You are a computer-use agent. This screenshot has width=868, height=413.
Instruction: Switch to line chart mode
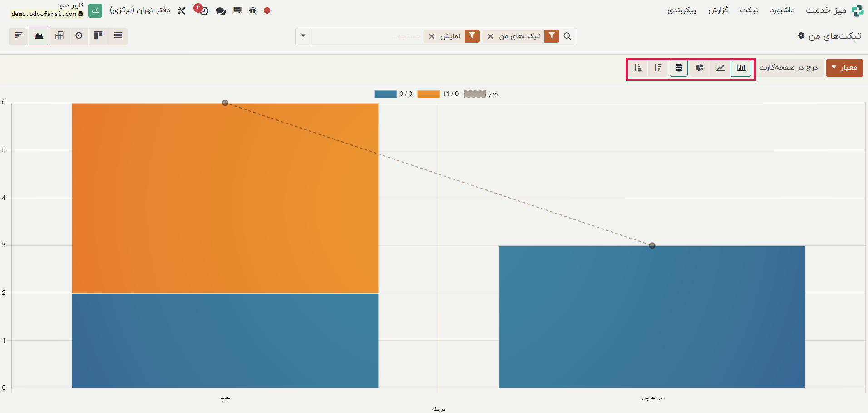tap(720, 68)
